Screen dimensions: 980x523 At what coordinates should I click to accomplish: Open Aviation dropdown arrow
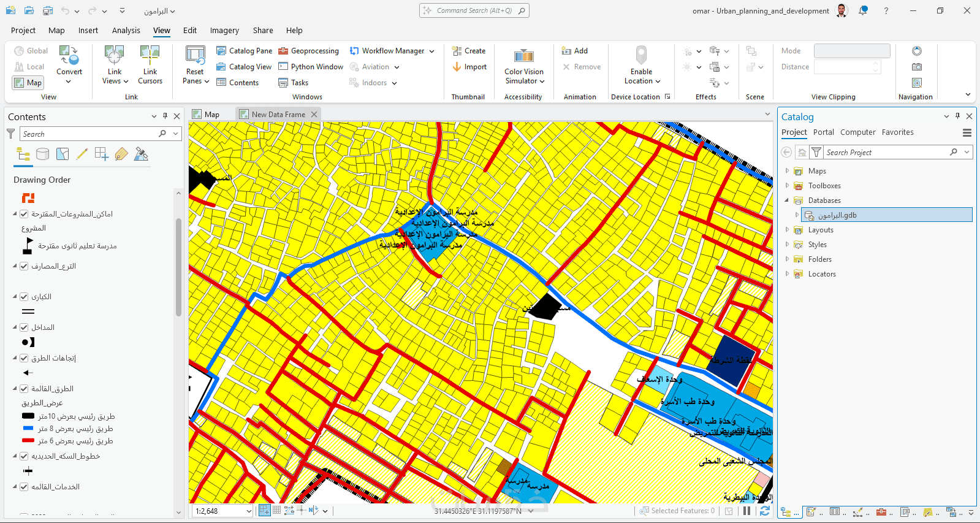tap(397, 67)
